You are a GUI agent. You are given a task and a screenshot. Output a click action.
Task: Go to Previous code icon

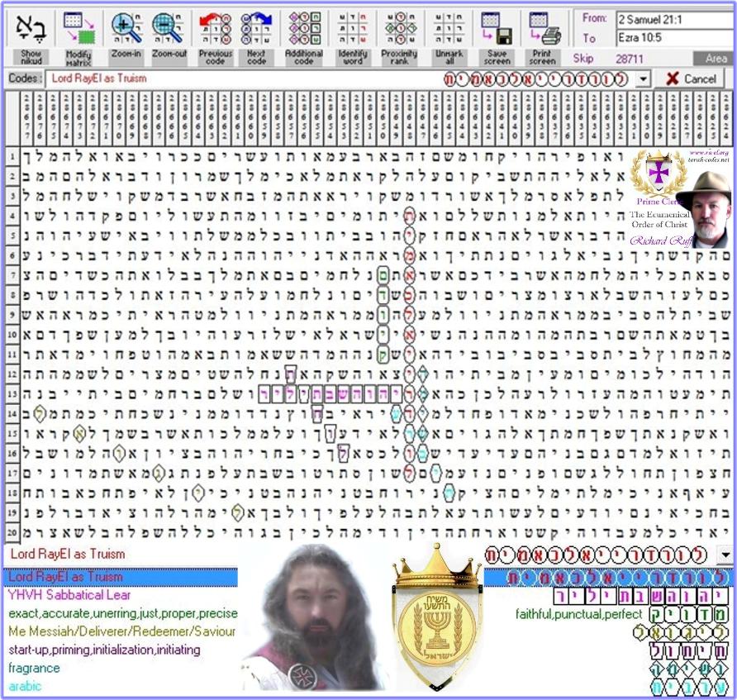coord(216,28)
